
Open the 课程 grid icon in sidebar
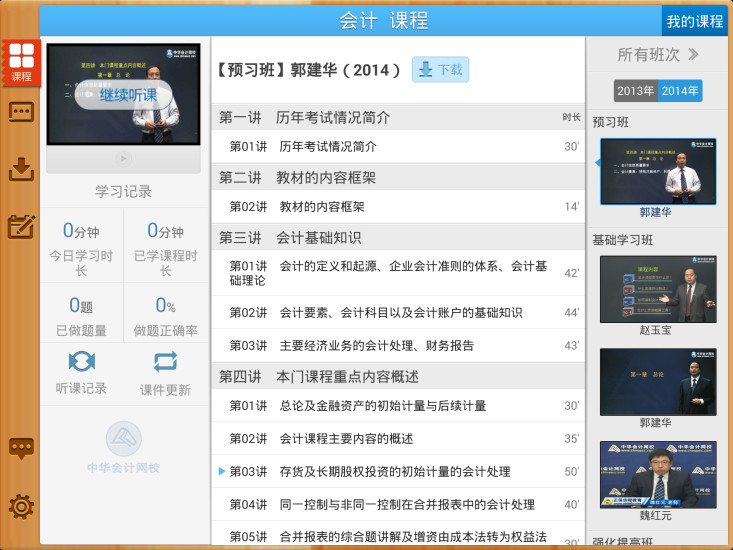[x=21, y=63]
